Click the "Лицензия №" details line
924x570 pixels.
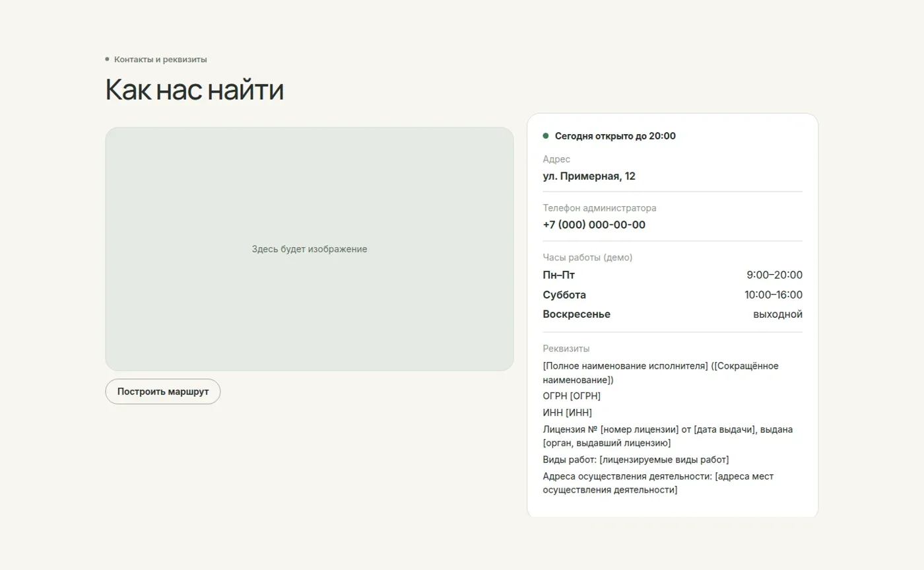click(x=668, y=436)
